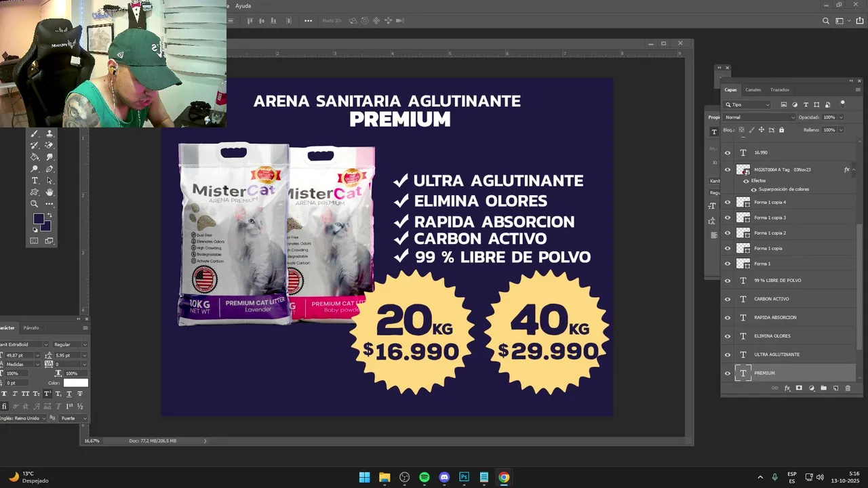Lock all on the selected layer
This screenshot has width=868, height=488.
781,130
